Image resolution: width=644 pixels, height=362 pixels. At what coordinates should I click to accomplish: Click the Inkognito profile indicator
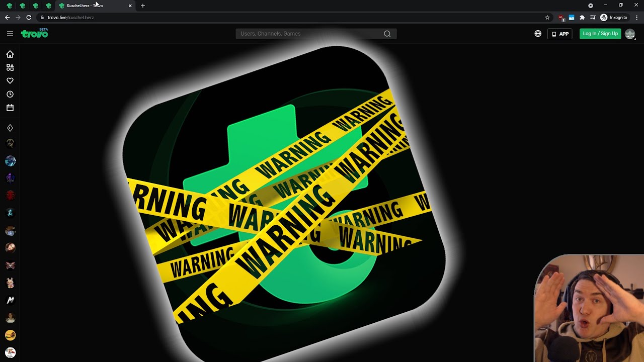click(614, 18)
